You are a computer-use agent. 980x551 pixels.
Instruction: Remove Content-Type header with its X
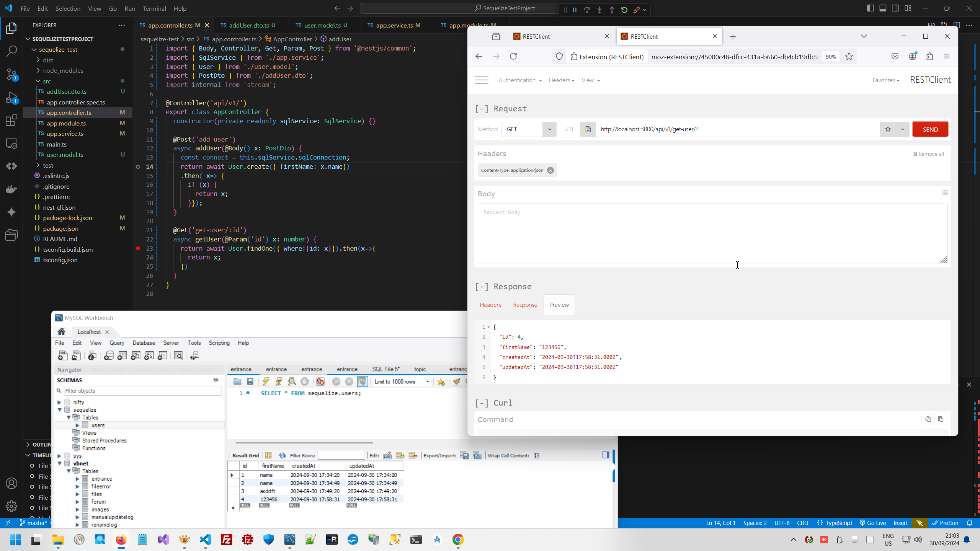(x=550, y=170)
